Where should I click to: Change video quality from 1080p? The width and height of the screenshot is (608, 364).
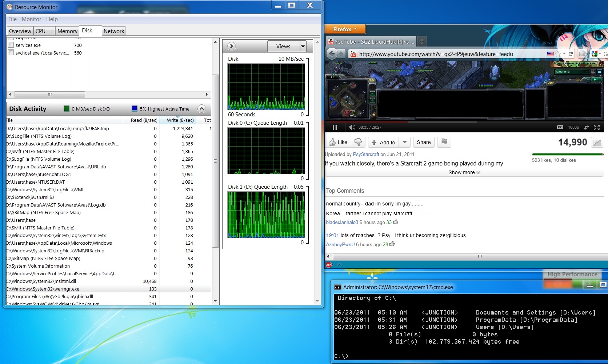[x=573, y=127]
